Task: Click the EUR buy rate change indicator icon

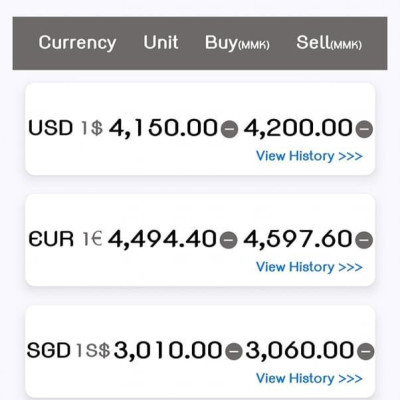Action: [229, 240]
